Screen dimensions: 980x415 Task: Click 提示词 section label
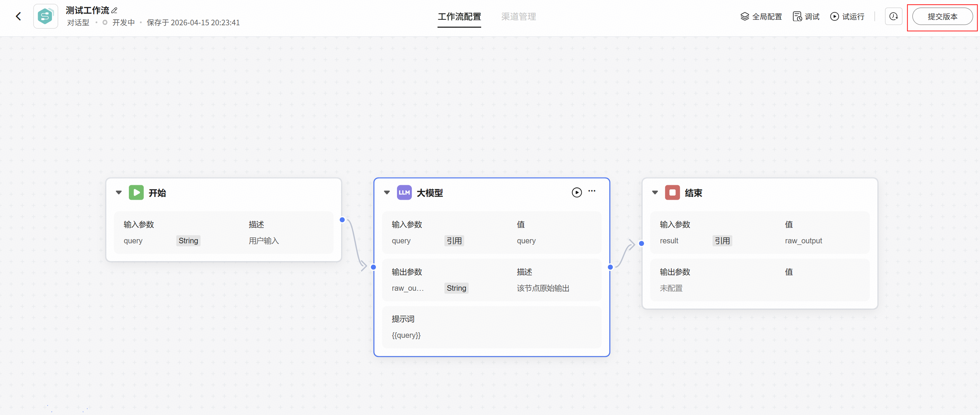(403, 319)
